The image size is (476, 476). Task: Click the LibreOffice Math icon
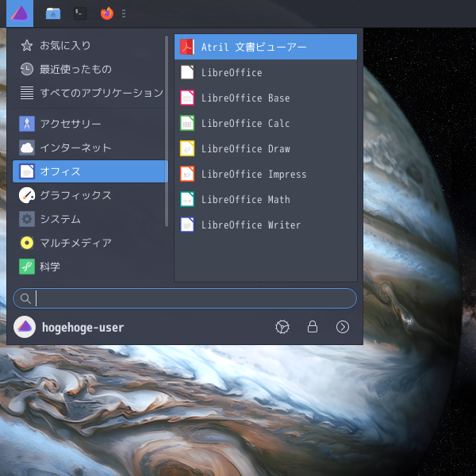[x=187, y=199]
